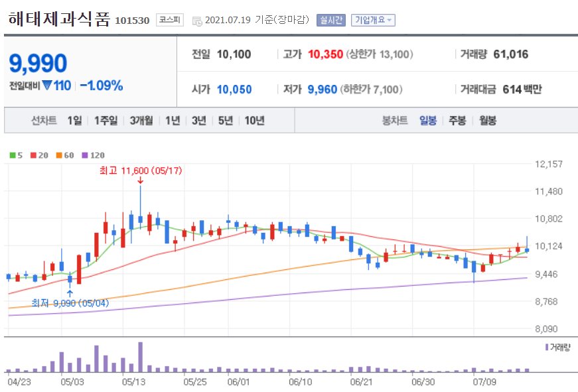Image resolution: width=578 pixels, height=392 pixels.
Task: Select the 5년 line chart tab
Action: click(226, 121)
